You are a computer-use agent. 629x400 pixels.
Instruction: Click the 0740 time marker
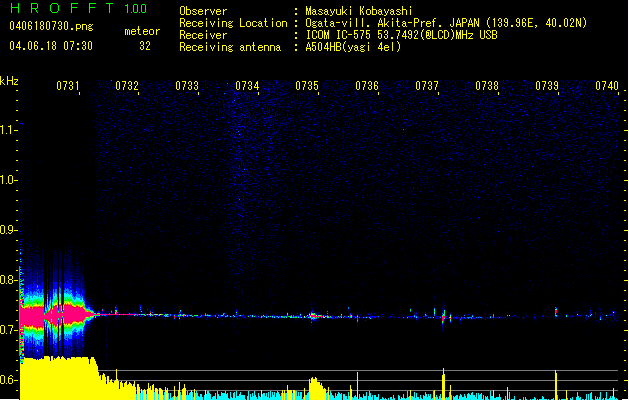607,86
